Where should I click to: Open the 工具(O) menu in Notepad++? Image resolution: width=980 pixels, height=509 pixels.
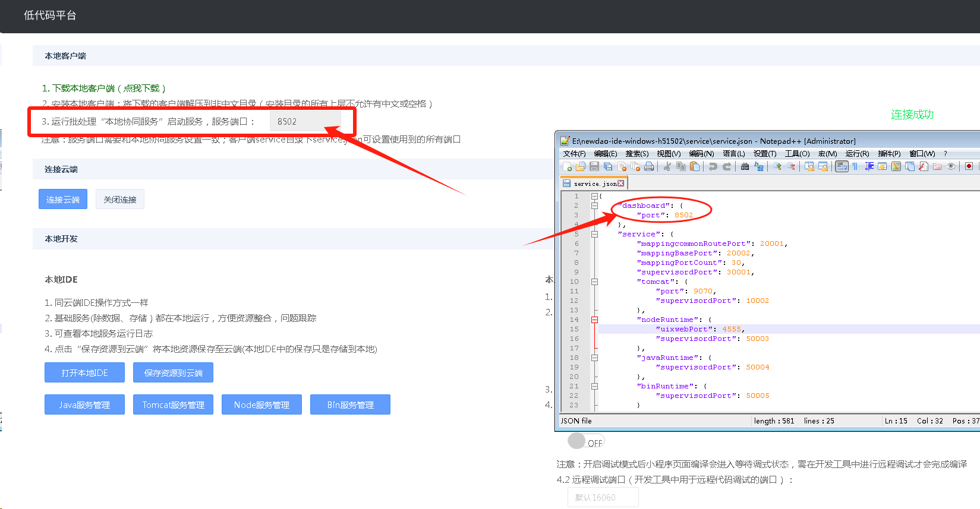797,153
